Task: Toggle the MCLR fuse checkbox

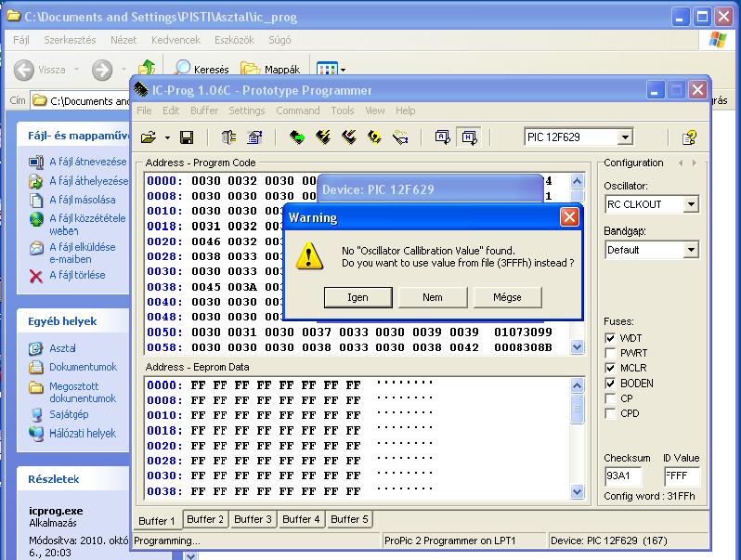Action: pos(610,368)
